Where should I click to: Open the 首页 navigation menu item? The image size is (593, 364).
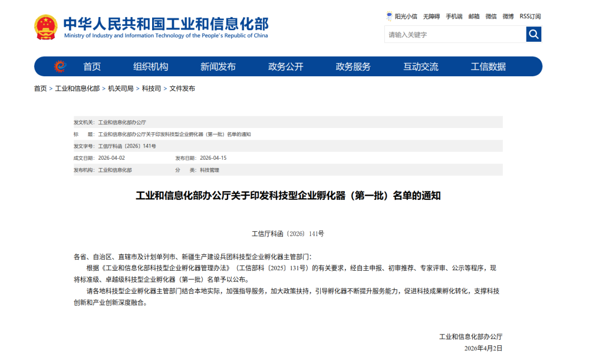tap(92, 66)
